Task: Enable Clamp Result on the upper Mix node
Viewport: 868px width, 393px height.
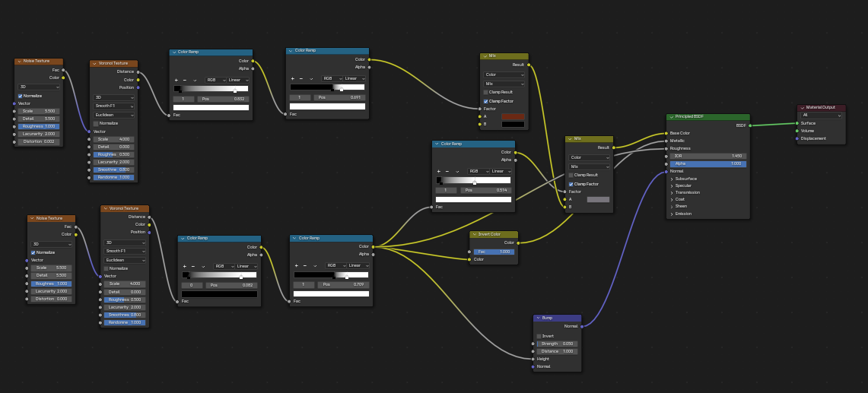Action: tap(485, 92)
